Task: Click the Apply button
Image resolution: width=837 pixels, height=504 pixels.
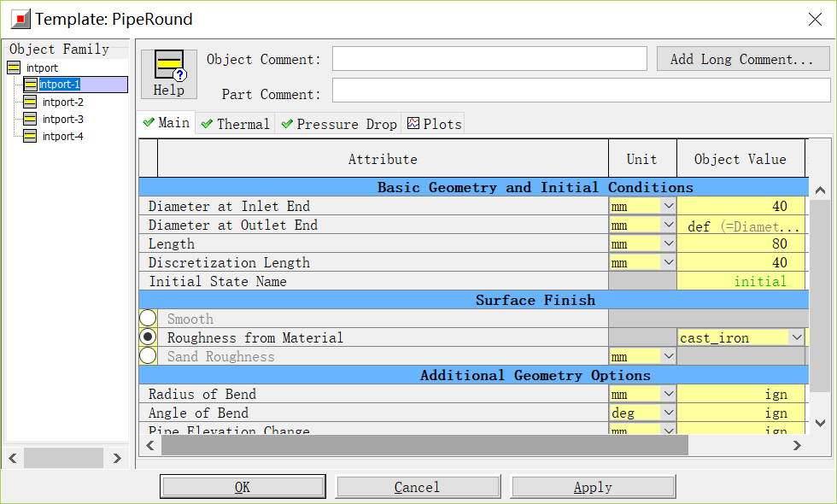Action: (x=593, y=487)
